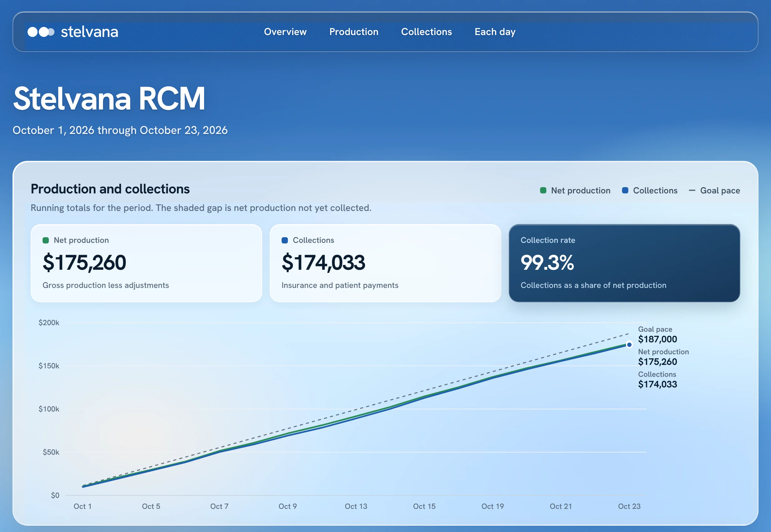Image resolution: width=771 pixels, height=532 pixels.
Task: Click the Insurance and patient payments caption
Action: click(340, 285)
